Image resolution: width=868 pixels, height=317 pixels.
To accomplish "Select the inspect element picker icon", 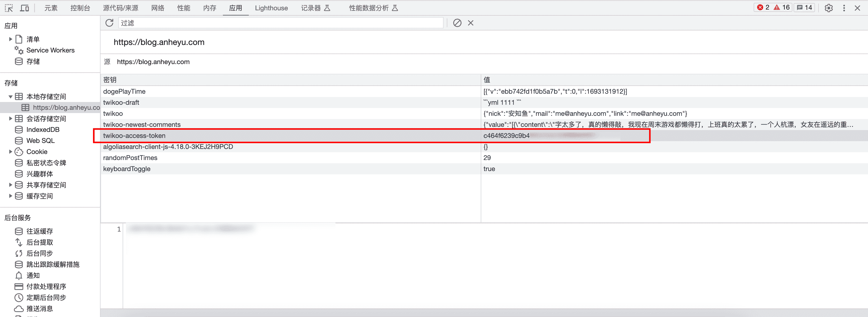I will coord(9,8).
